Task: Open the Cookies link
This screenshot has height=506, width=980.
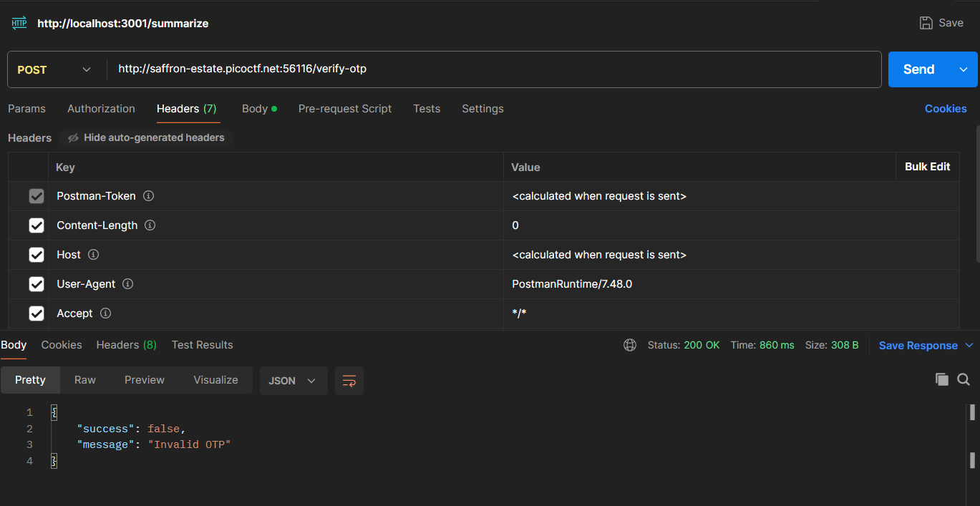Action: [946, 109]
